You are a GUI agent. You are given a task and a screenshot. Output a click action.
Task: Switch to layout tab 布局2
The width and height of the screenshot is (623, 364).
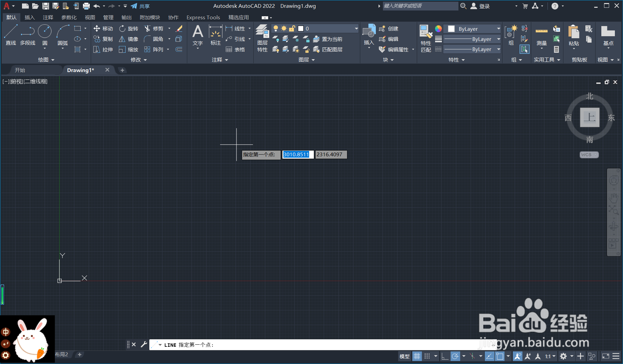point(62,354)
